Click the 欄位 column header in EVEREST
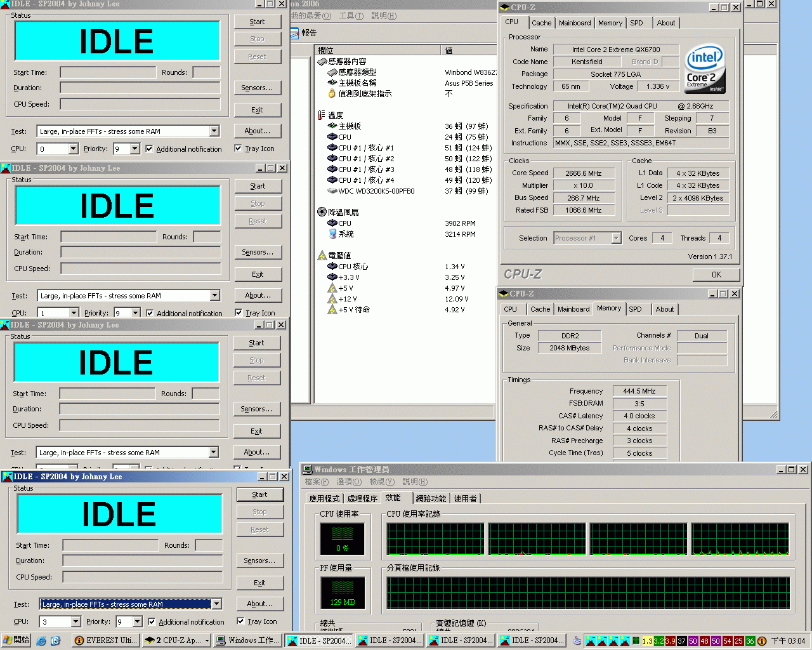The width and height of the screenshot is (812, 650). tap(378, 50)
